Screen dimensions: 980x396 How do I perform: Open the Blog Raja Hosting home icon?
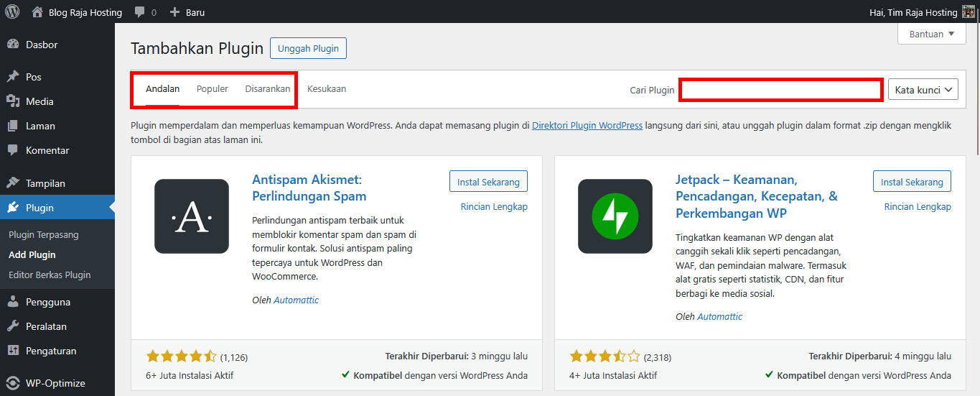[37, 12]
